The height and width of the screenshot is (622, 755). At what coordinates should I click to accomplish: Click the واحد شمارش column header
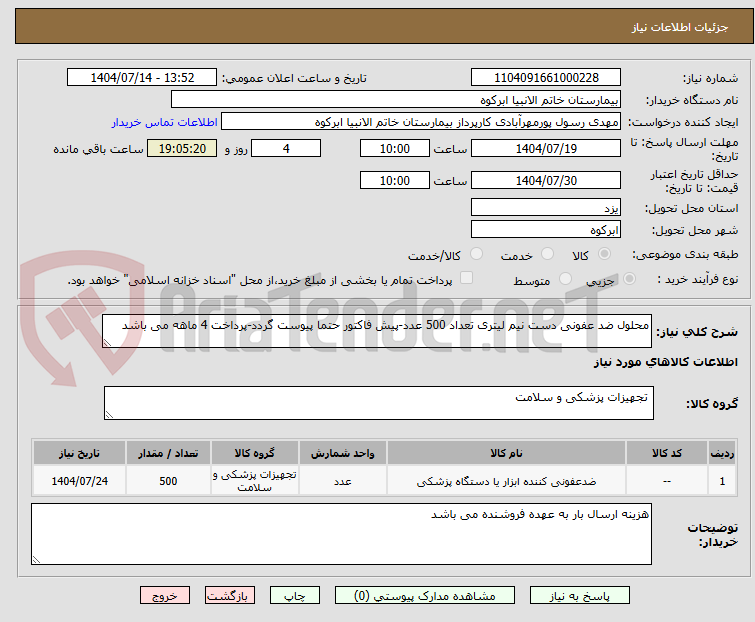(342, 453)
